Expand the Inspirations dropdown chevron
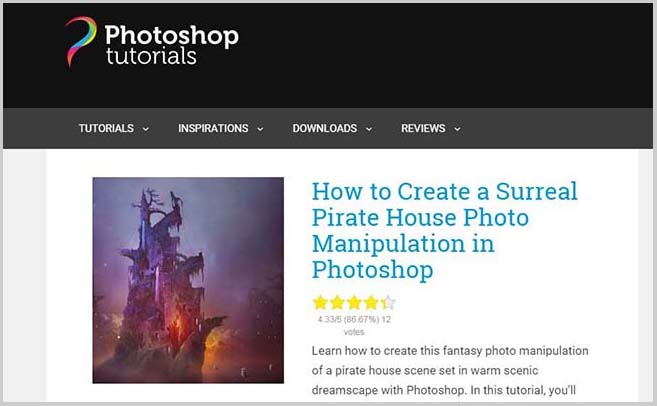Image resolution: width=657 pixels, height=406 pixels. tap(260, 129)
